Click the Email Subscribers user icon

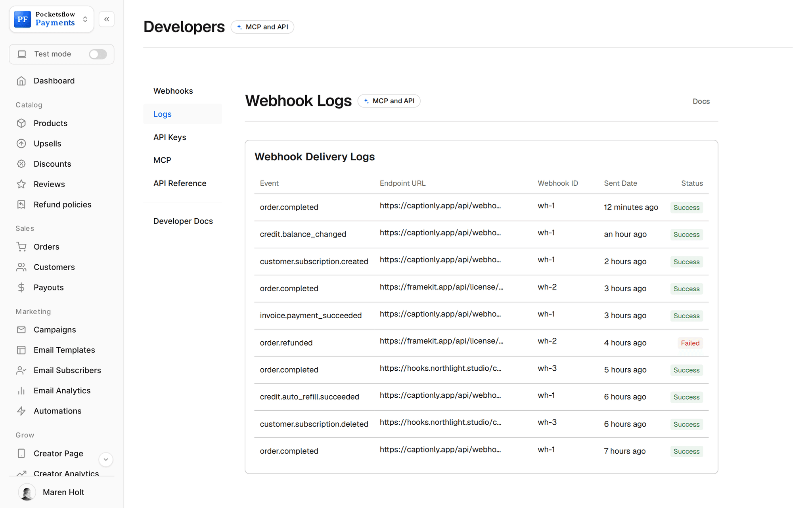[21, 370]
